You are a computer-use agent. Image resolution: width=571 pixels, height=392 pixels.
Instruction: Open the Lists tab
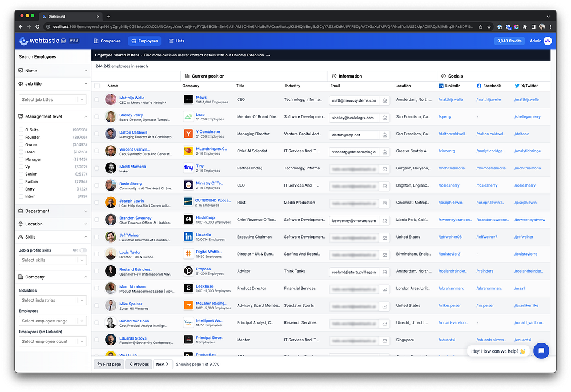176,41
